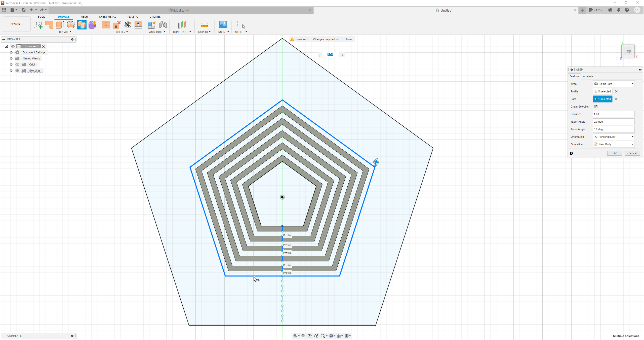
Task: Edit the Taper Angle value field
Action: [613, 122]
